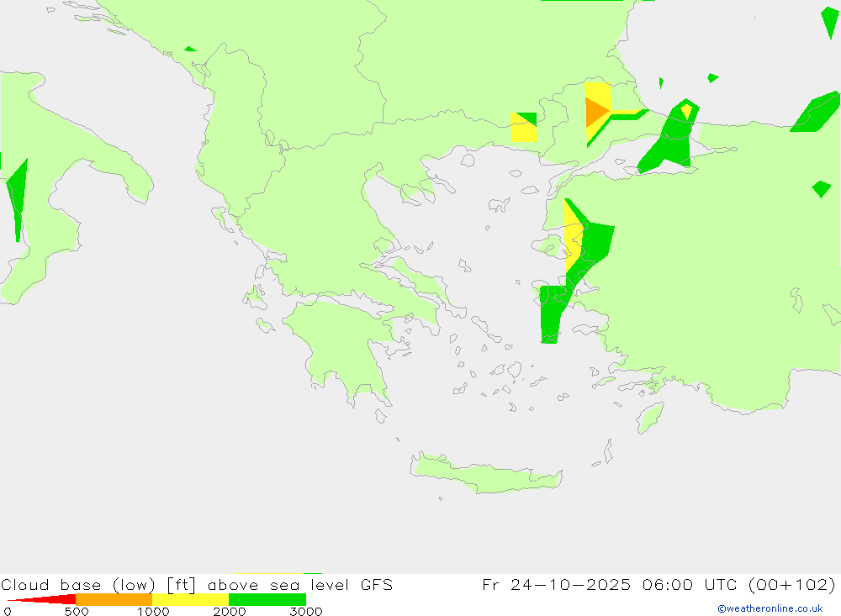This screenshot has width=841, height=616.
Task: Click the yellow 1000-2000 ft legend swatch
Action: [190, 599]
